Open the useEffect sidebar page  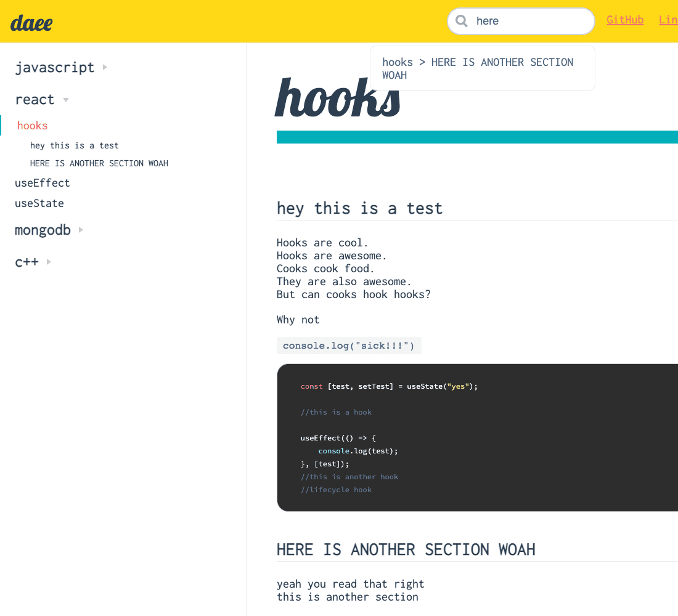pos(43,183)
